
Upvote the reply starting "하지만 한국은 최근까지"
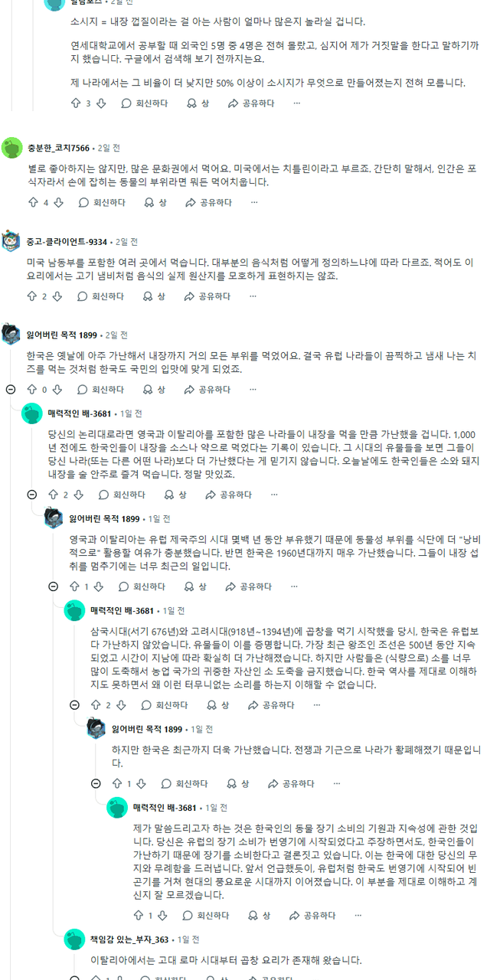click(117, 784)
